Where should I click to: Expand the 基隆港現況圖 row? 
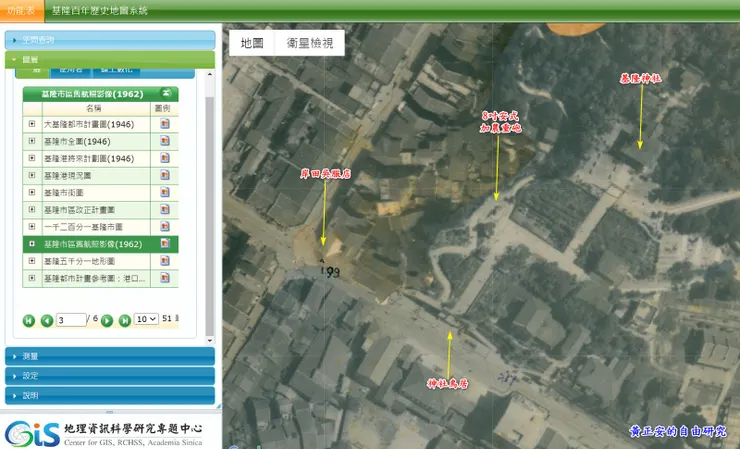tap(32, 175)
